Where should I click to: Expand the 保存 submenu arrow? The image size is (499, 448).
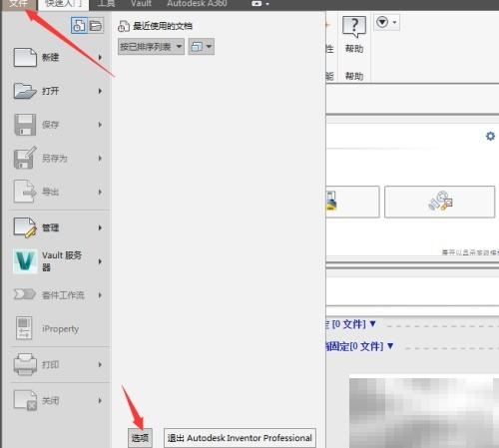[x=100, y=125]
